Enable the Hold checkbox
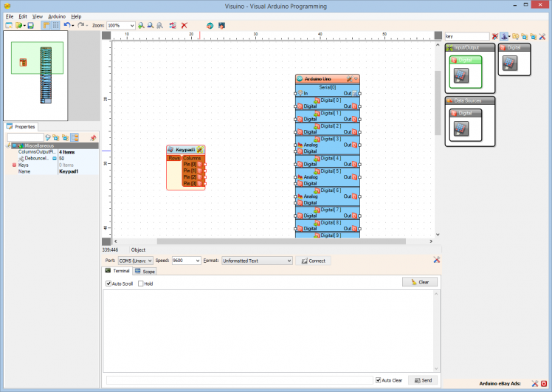 tap(140, 283)
